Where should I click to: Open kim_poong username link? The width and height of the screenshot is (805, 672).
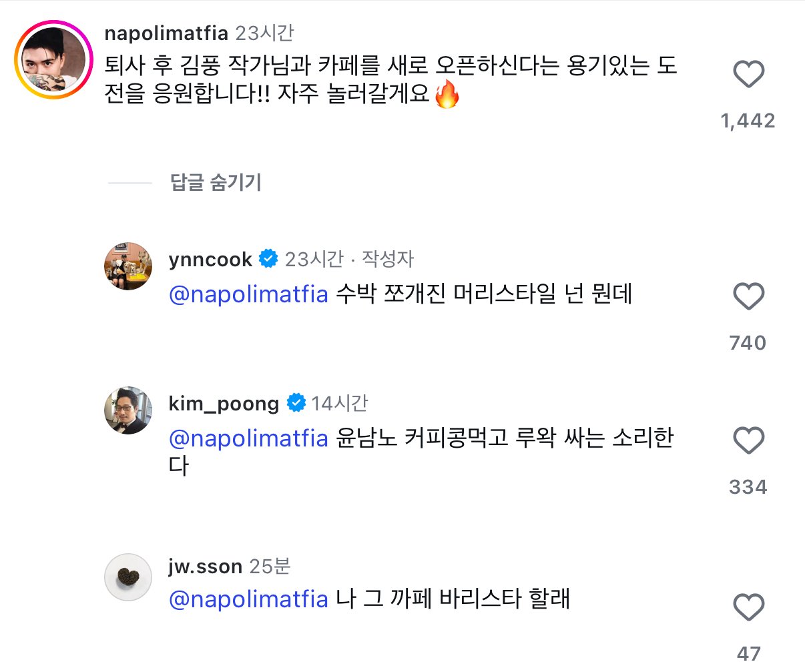click(224, 403)
